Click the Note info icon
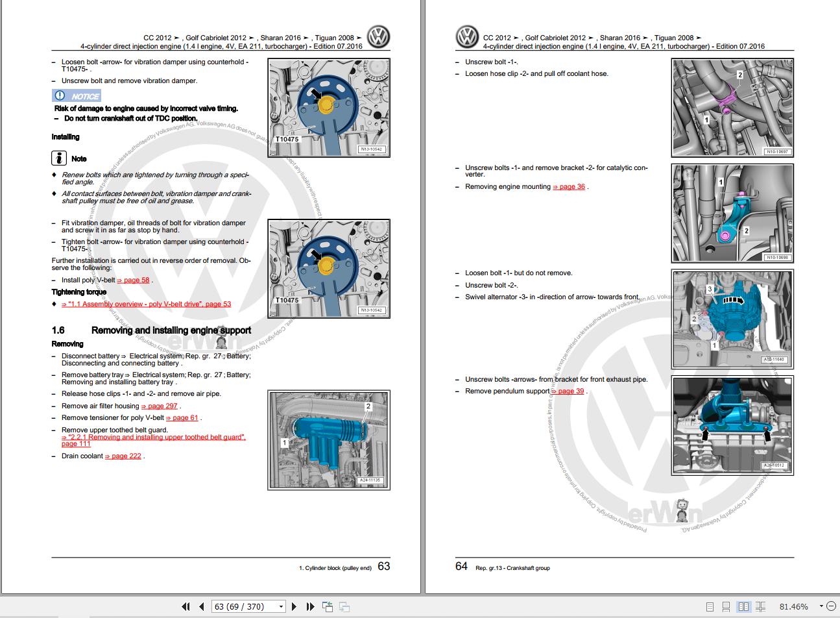The image size is (840, 618). tap(59, 157)
